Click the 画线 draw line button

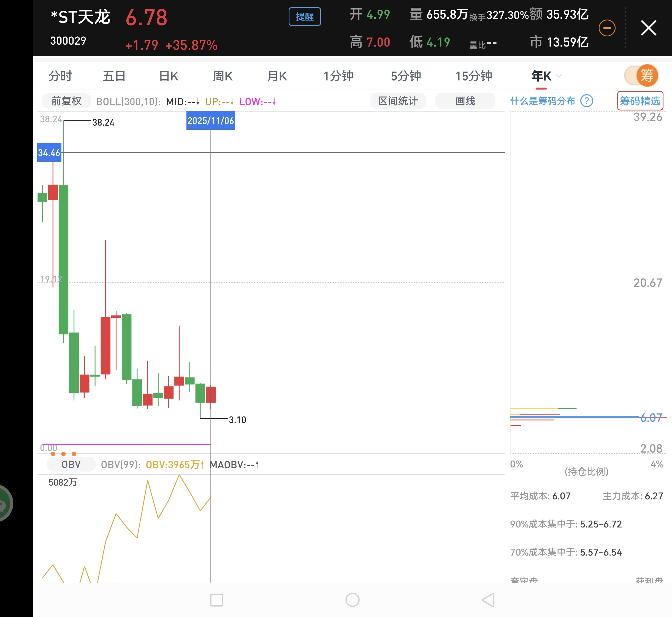pyautogui.click(x=465, y=101)
